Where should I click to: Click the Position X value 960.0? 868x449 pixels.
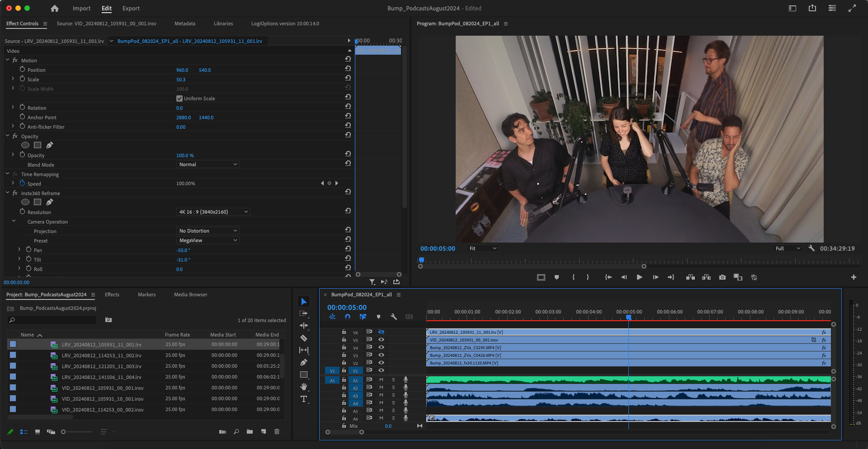[182, 70]
